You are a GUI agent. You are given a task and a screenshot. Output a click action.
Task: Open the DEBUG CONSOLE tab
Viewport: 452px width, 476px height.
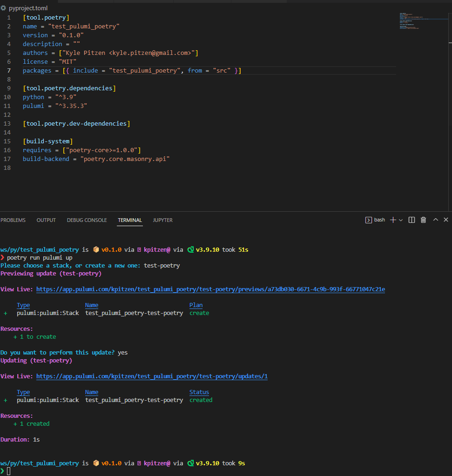[87, 220]
